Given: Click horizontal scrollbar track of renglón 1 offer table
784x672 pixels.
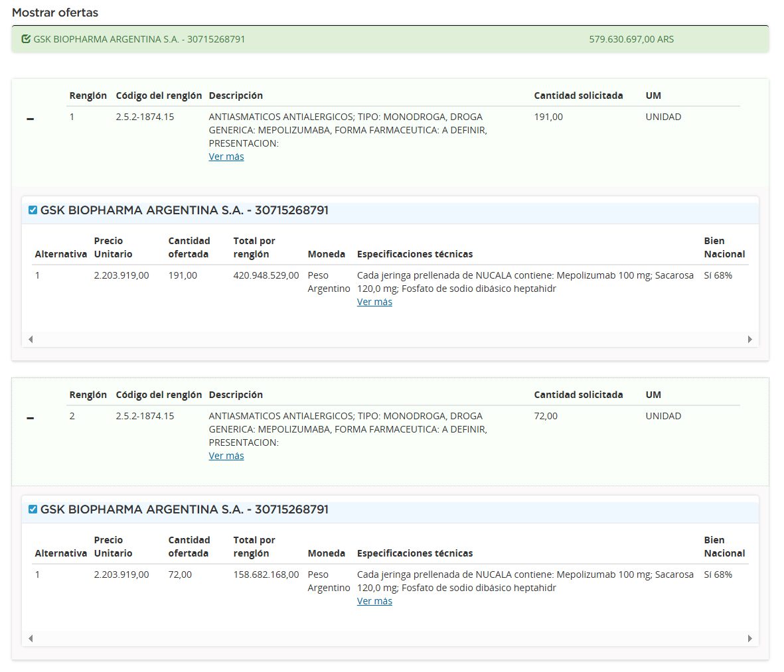Looking at the screenshot, I should [x=390, y=339].
